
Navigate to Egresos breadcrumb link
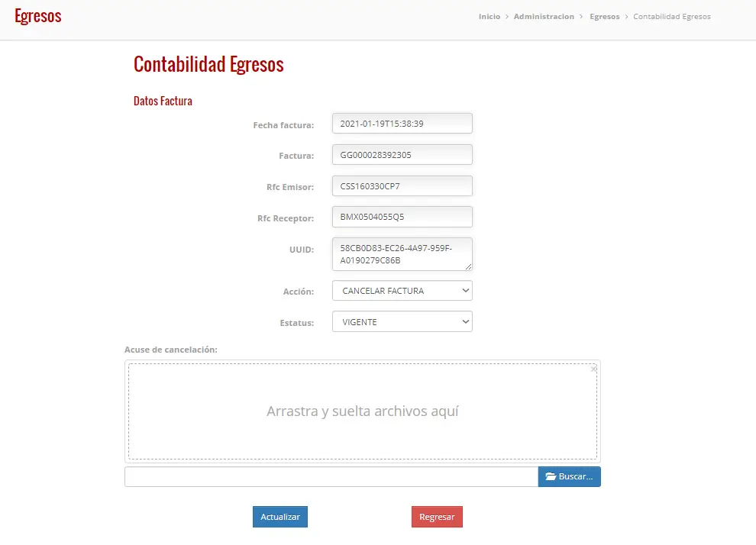[605, 16]
